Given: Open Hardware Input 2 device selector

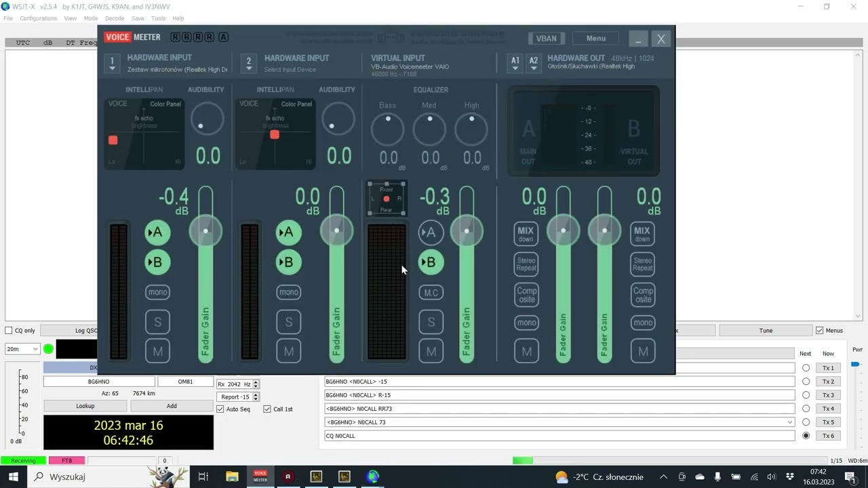Looking at the screenshot, I should 249,63.
